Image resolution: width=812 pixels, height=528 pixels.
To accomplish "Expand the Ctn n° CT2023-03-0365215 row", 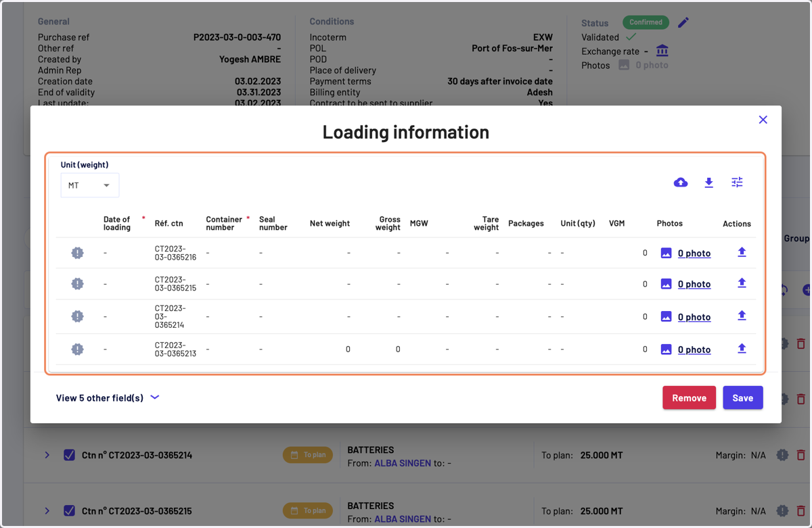I will (47, 510).
